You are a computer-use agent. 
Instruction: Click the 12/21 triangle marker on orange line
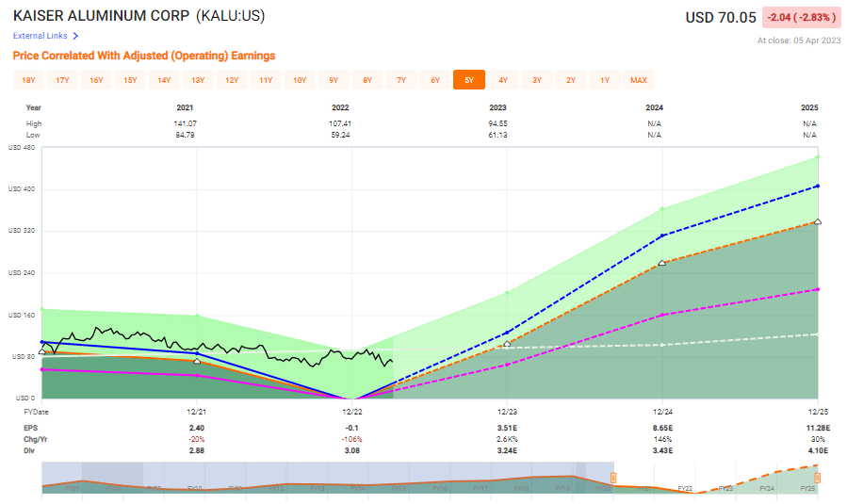coord(197,361)
